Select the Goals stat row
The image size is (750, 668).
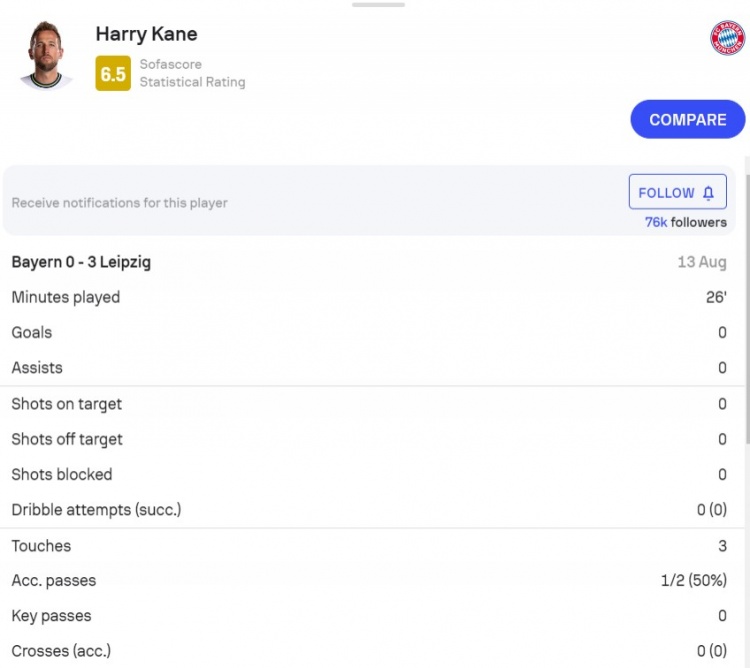(x=369, y=332)
